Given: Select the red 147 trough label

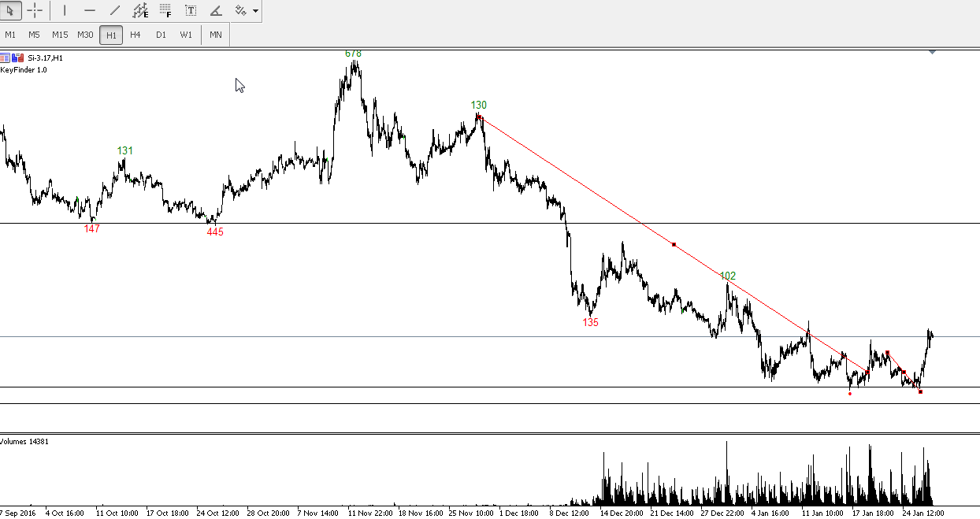Looking at the screenshot, I should [92, 228].
